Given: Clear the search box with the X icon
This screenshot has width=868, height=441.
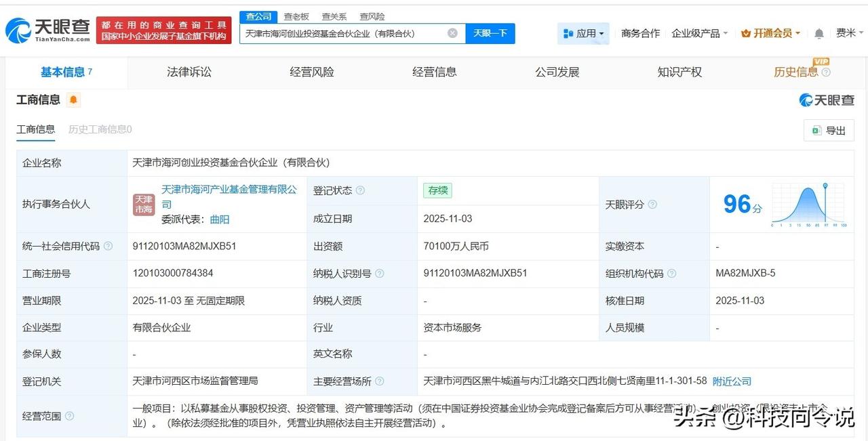Looking at the screenshot, I should coord(452,33).
